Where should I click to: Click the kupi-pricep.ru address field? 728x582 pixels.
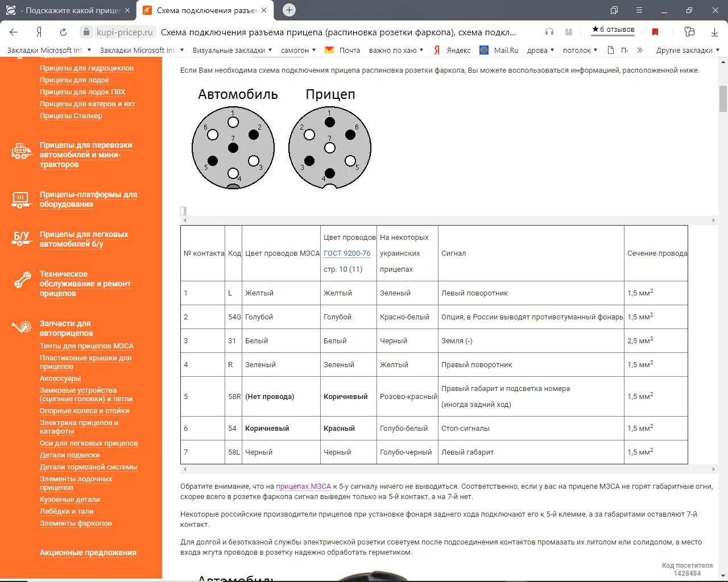click(x=125, y=32)
